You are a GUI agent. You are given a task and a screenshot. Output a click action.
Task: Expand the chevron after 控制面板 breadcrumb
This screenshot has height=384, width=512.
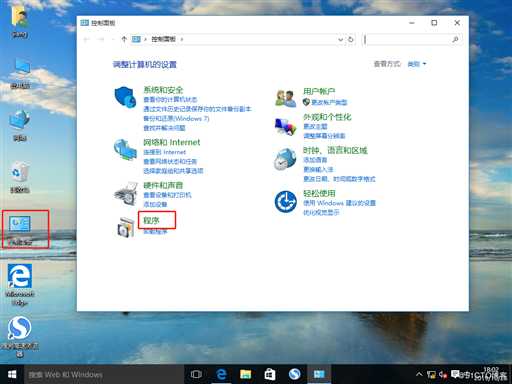tap(182, 39)
